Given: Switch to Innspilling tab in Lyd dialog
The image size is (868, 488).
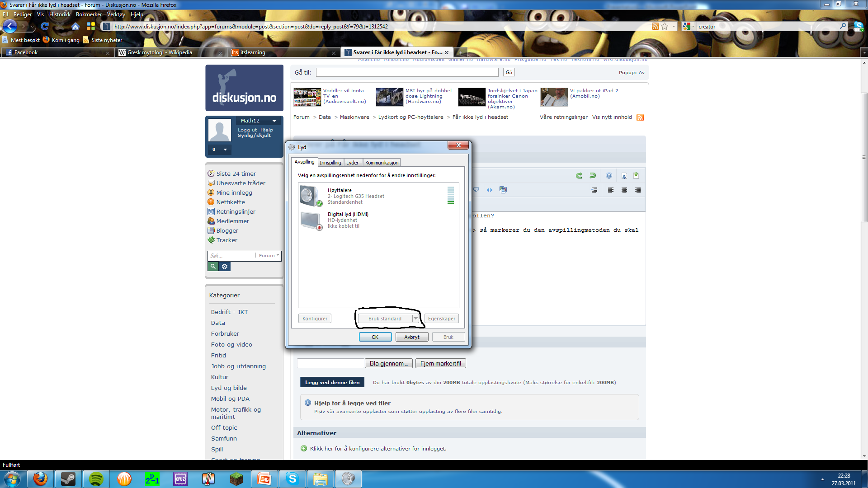Looking at the screenshot, I should coord(330,163).
